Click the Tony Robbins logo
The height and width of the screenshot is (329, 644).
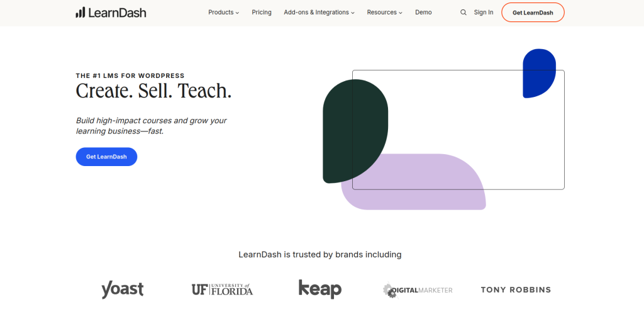tap(516, 289)
